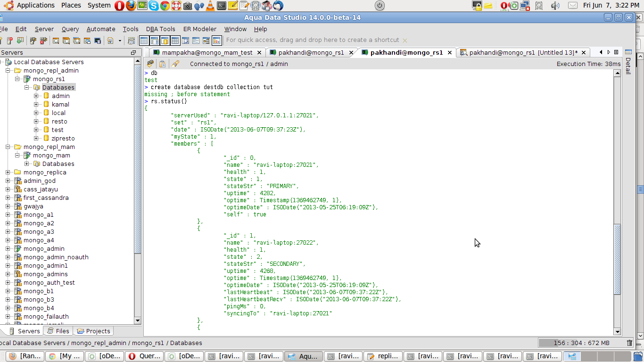Collapse the mongo_repl_mam folder
The height and width of the screenshot is (362, 644).
[8, 147]
